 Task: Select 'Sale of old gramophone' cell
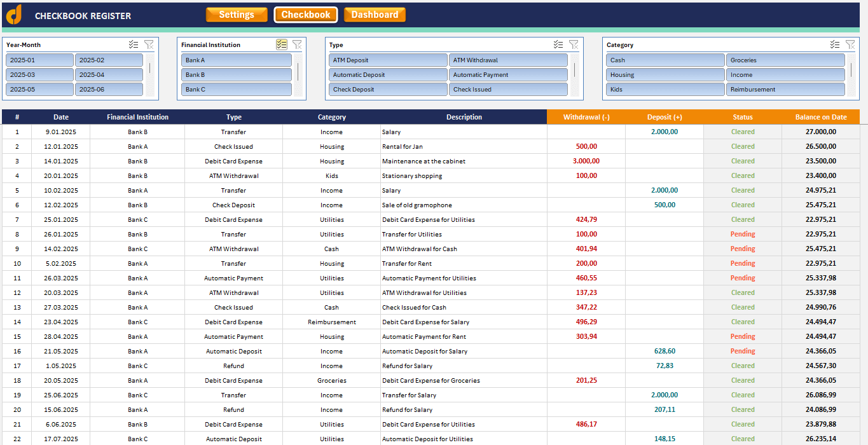464,205
